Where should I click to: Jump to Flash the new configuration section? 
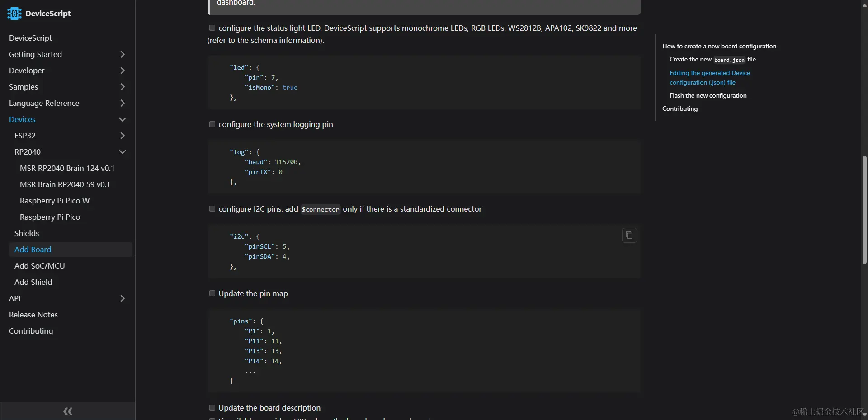pos(708,95)
